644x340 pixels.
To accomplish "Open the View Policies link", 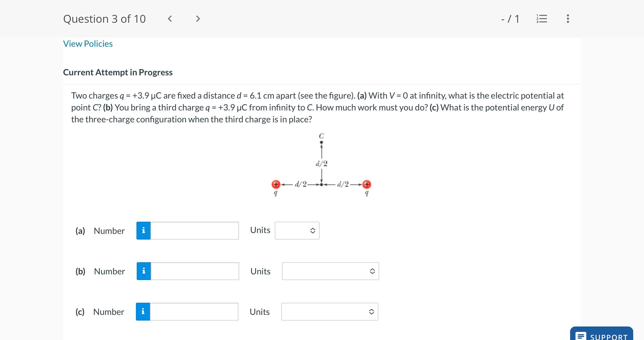I will click(88, 44).
